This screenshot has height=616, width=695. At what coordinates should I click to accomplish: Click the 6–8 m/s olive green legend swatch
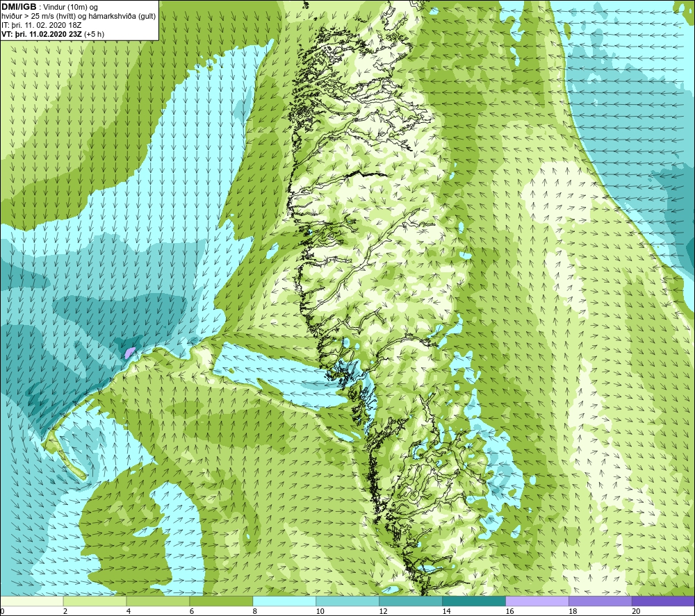coord(221,601)
